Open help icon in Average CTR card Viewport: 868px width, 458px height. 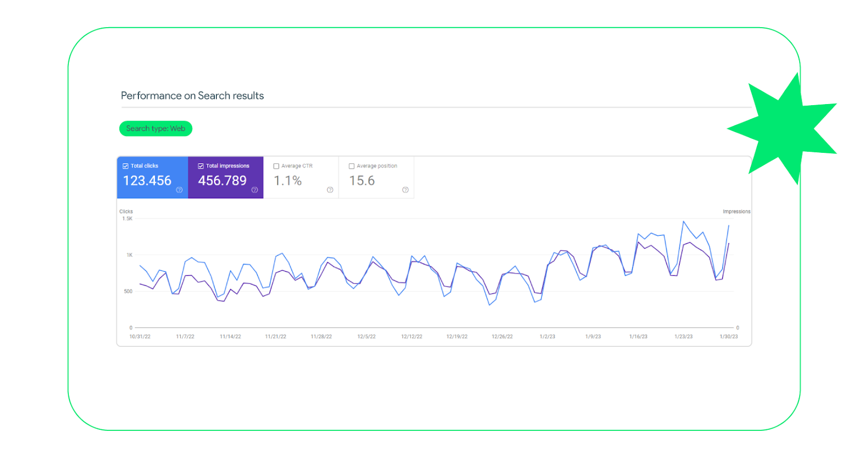330,190
